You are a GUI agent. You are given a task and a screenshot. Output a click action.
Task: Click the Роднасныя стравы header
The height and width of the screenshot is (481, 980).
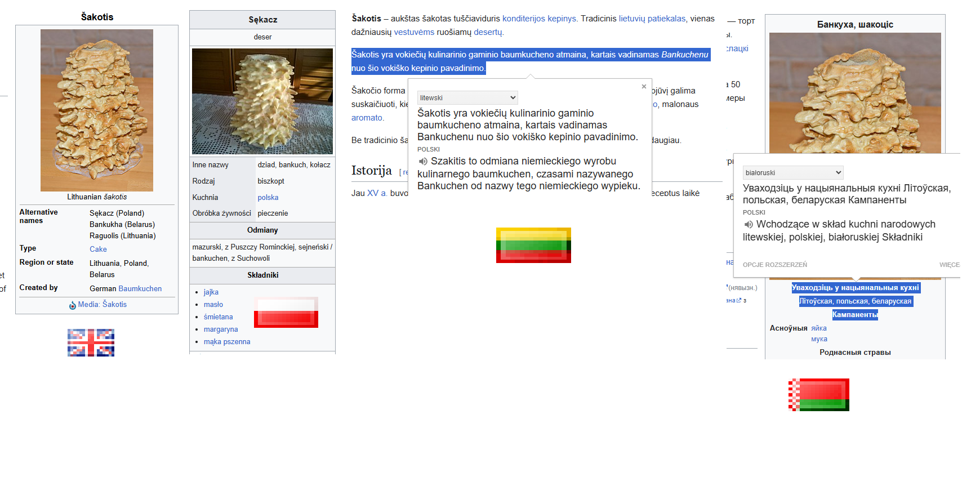tap(855, 352)
